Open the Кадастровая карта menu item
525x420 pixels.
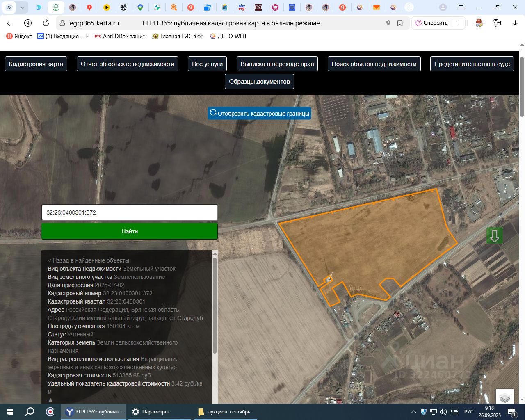click(x=36, y=64)
